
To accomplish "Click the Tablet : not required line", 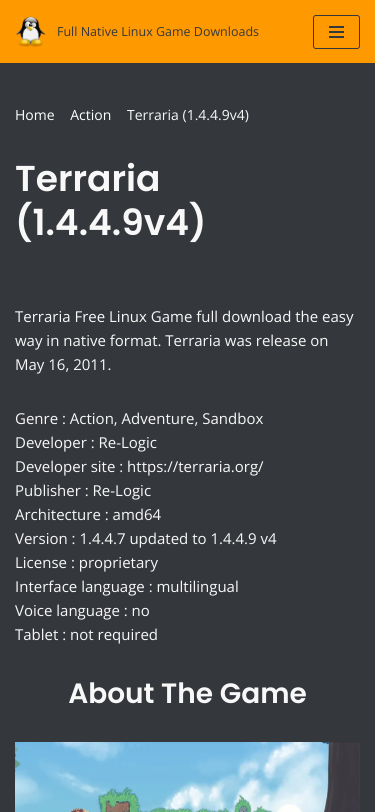I will (86, 634).
